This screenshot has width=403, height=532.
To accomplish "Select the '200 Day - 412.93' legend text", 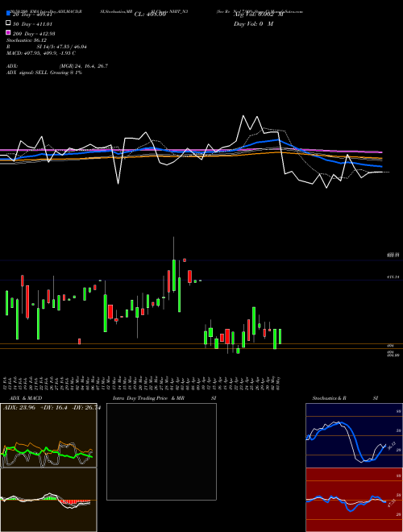I will (x=34, y=34).
